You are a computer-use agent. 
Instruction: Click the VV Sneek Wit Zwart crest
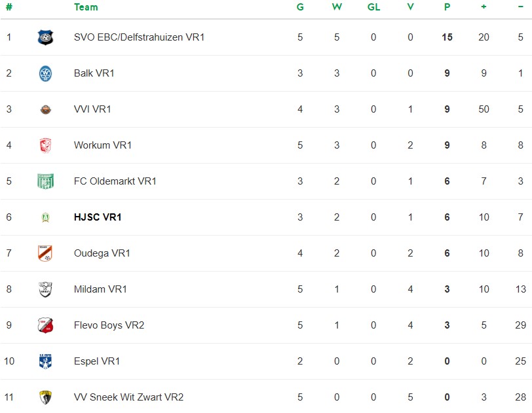tap(45, 397)
